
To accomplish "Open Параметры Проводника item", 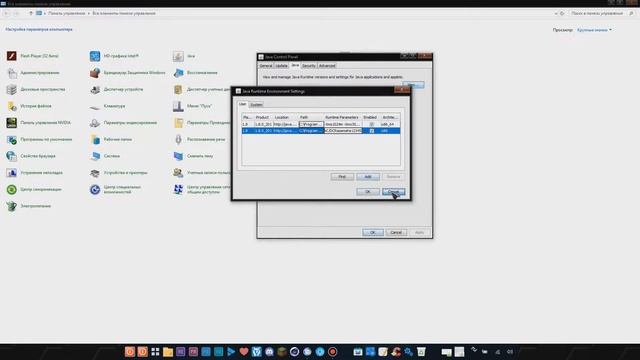I will tap(202, 123).
